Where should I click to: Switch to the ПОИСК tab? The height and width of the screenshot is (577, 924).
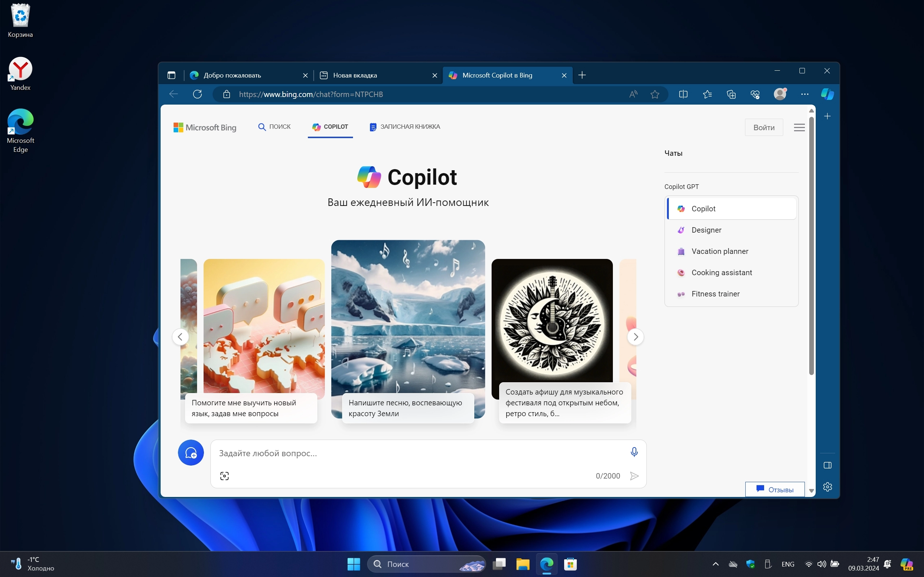point(274,127)
